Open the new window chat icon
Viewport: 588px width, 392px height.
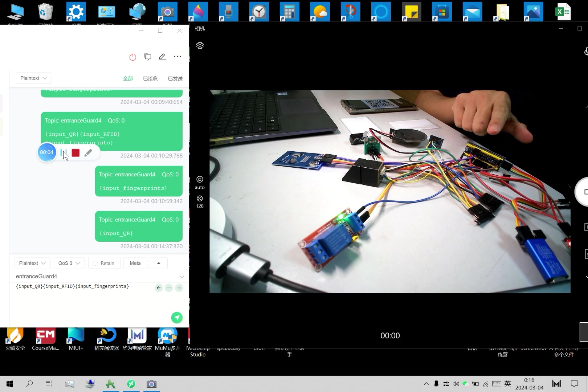click(147, 57)
